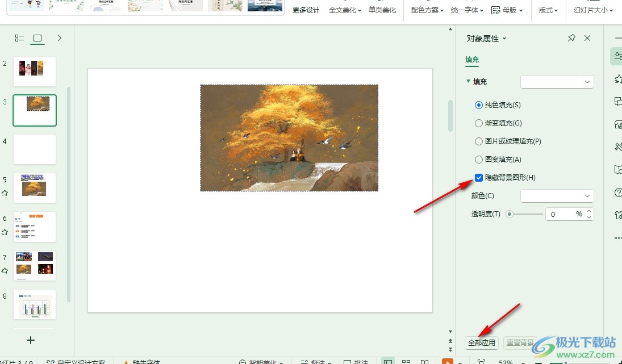
Task: Select slide 5 thumbnail
Action: click(35, 188)
